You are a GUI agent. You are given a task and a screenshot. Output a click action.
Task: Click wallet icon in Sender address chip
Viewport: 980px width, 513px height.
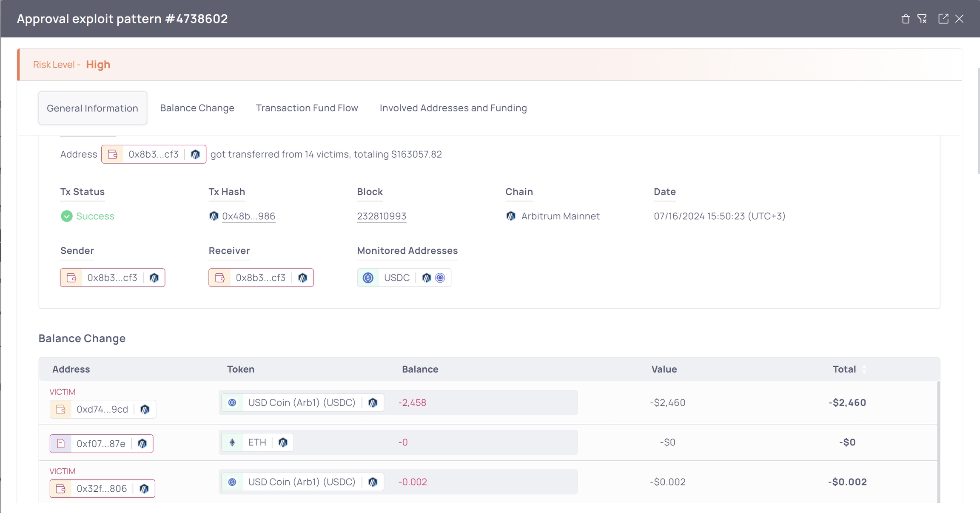[71, 278]
